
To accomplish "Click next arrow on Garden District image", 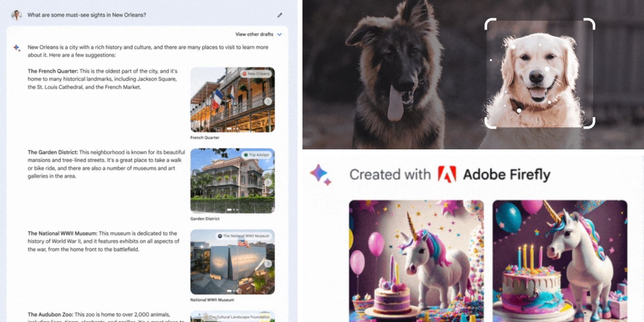I will (268, 182).
